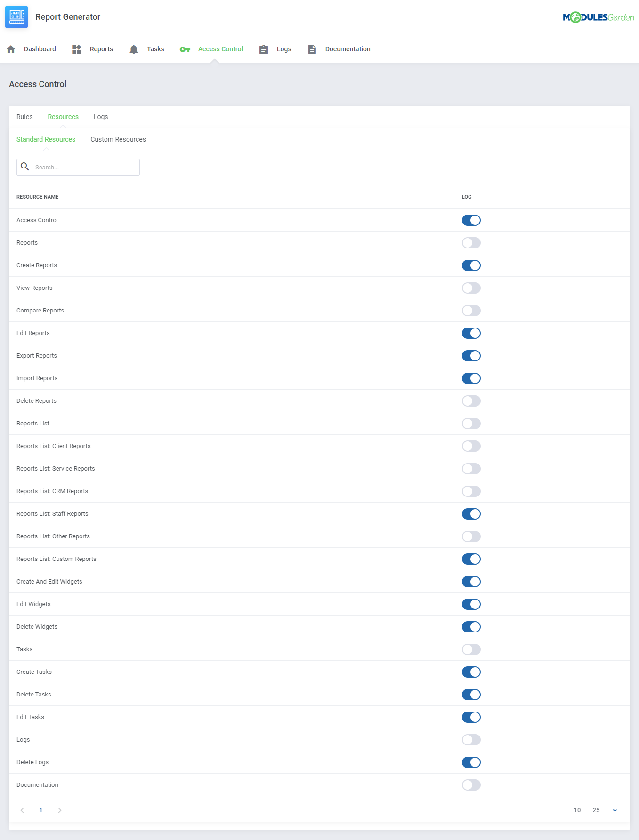The width and height of the screenshot is (639, 840).
Task: Enable the log toggle for View Reports
Action: tap(471, 288)
